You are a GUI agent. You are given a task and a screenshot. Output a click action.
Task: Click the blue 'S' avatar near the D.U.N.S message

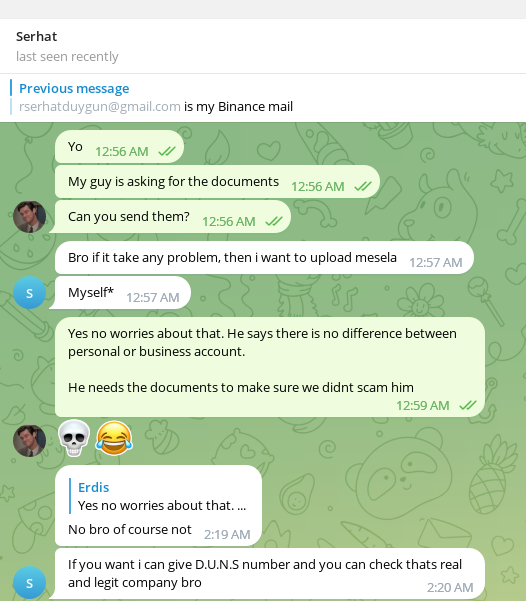30,583
